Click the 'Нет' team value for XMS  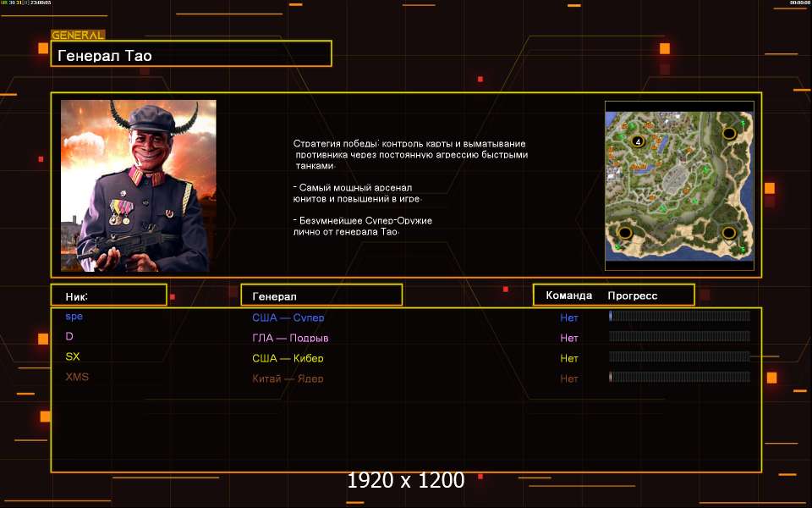click(x=569, y=378)
